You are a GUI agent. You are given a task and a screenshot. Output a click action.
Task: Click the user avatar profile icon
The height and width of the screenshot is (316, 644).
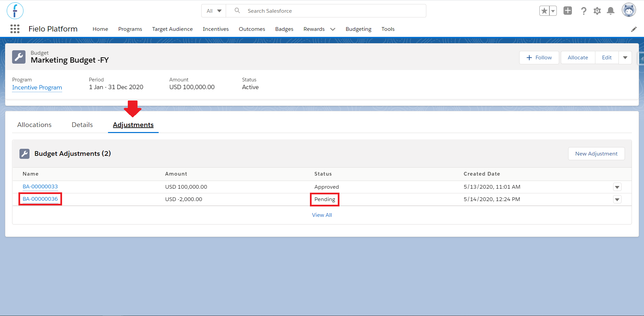click(x=629, y=10)
